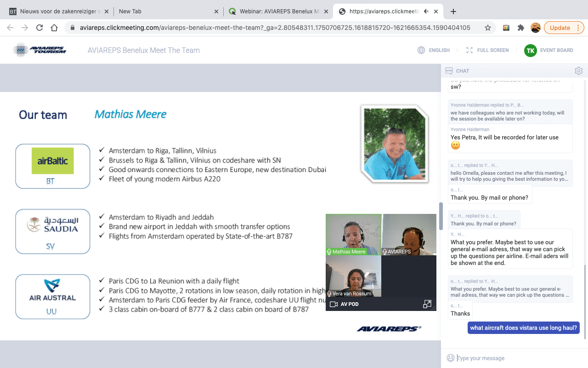This screenshot has width=588, height=368.
Task: Select the aviareps.clickmeeting tab
Action: point(388,11)
